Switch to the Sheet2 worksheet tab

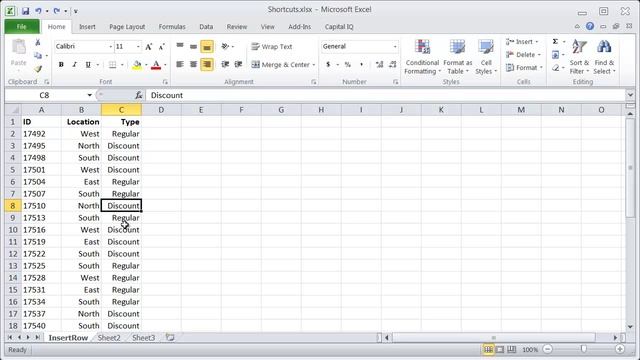click(x=109, y=338)
